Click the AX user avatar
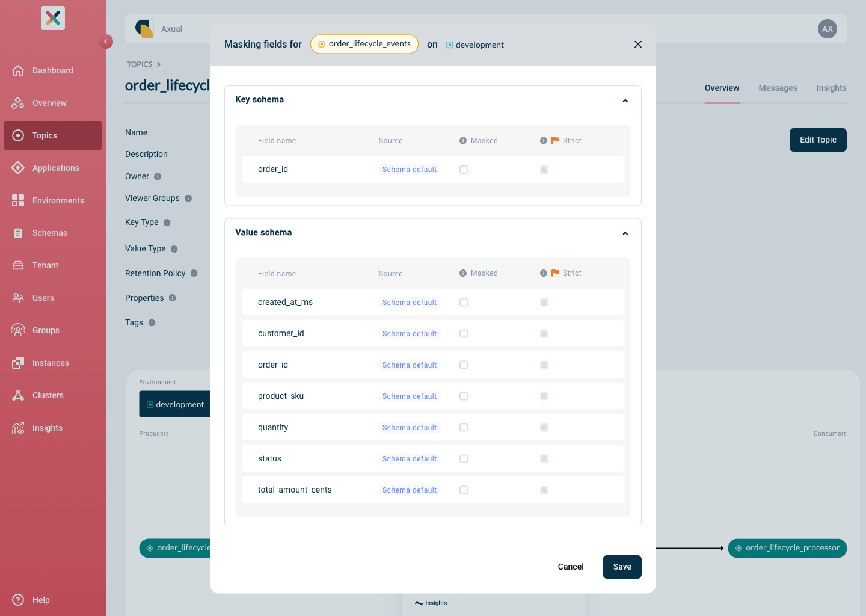The image size is (866, 616). (x=828, y=29)
